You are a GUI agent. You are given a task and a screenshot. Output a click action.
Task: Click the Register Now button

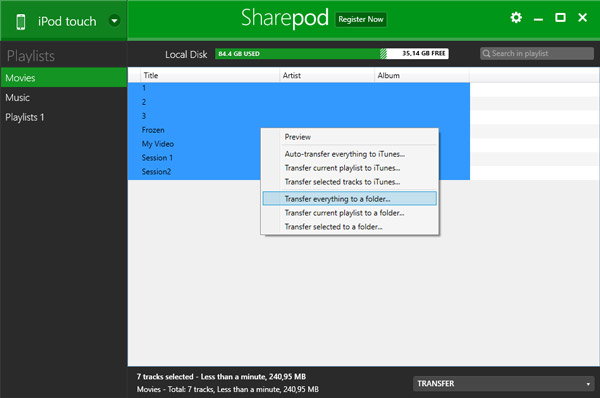coord(360,19)
